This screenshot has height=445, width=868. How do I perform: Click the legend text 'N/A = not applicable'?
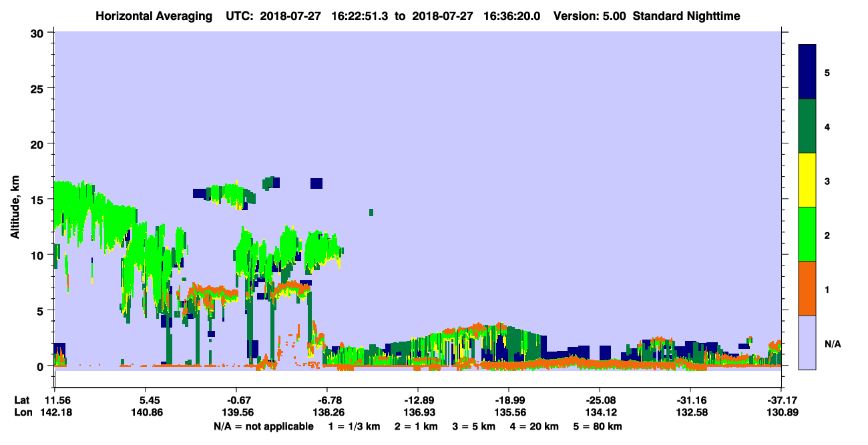[x=263, y=426]
